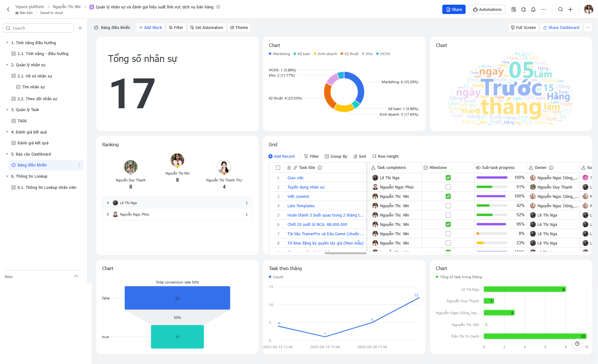Image resolution: width=598 pixels, height=364 pixels.
Task: Click the sidebar Search field
Action: pos(38,28)
